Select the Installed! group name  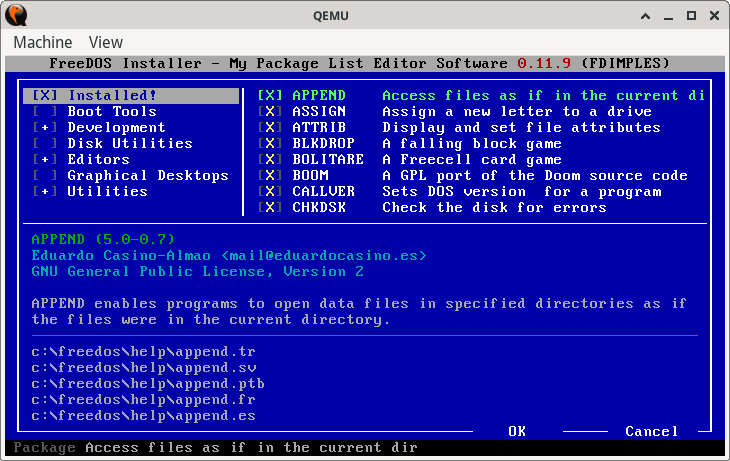pyautogui.click(x=112, y=95)
